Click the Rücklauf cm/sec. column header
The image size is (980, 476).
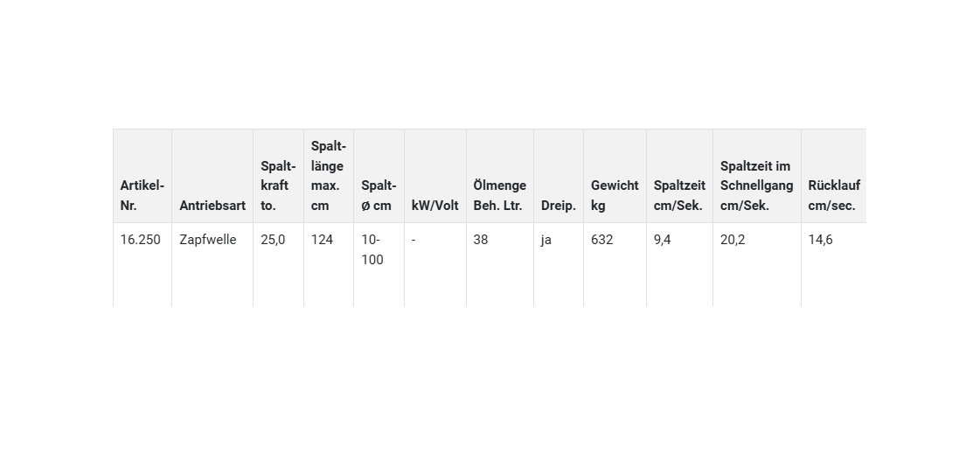tap(833, 195)
